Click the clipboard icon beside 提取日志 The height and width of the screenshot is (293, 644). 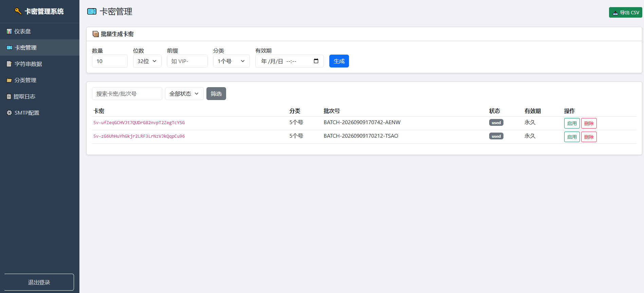tap(9, 96)
